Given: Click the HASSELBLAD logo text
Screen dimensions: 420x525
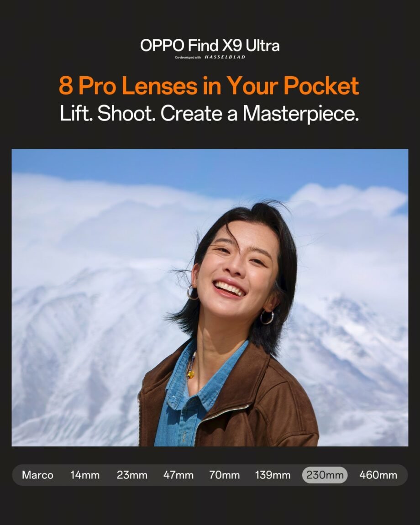Looking at the screenshot, I should tap(225, 57).
